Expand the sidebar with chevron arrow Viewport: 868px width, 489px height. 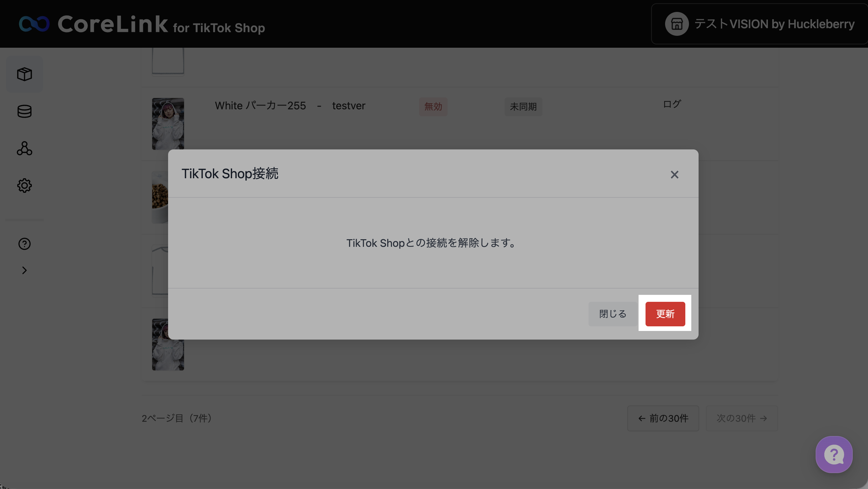tap(24, 270)
